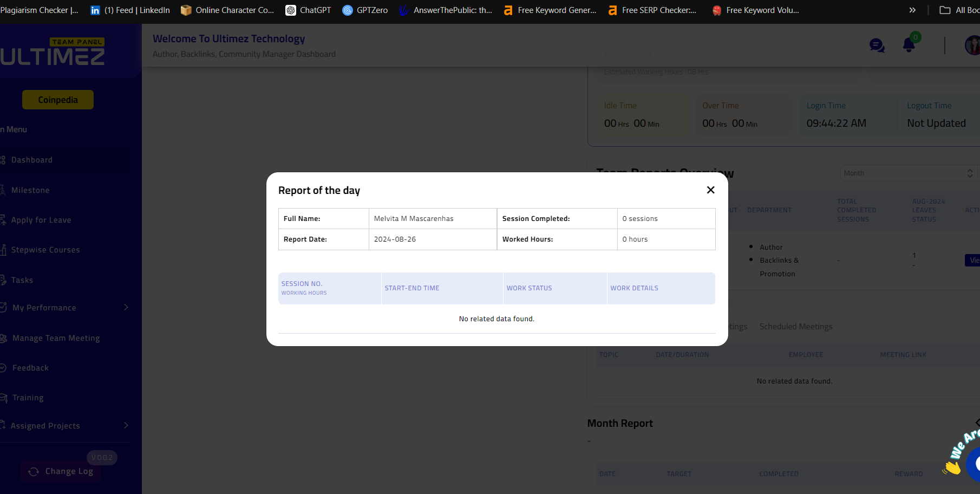980x494 pixels.
Task: Click the Change Log refresh icon
Action: click(34, 472)
